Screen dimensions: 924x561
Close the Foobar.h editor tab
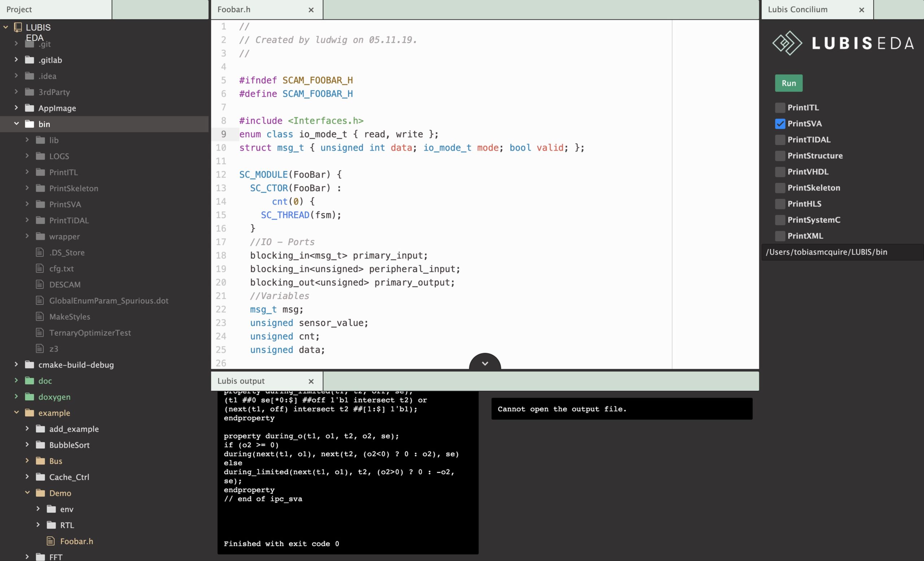coord(311,10)
